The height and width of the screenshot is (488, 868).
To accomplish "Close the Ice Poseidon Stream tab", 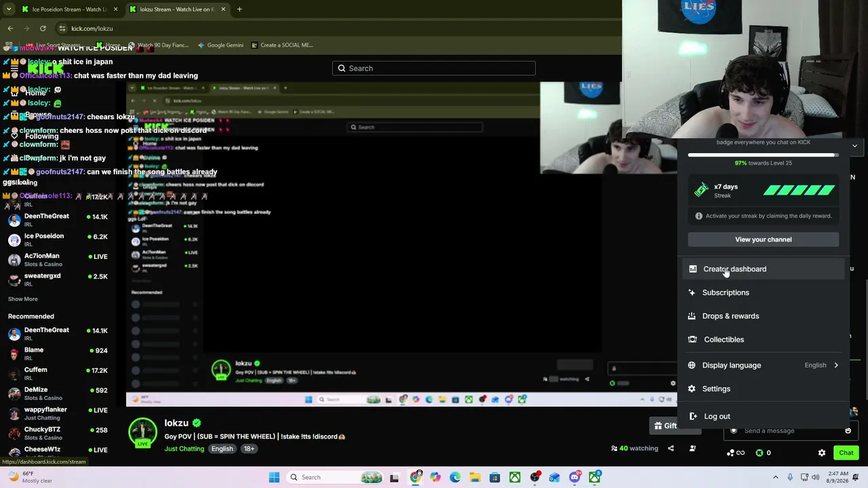I will pyautogui.click(x=115, y=9).
